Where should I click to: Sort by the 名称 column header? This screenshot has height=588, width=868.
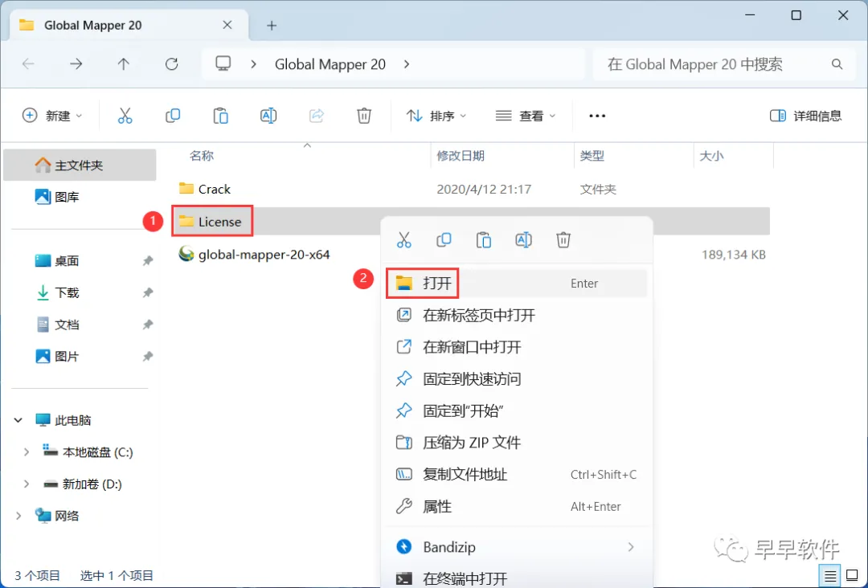(202, 156)
